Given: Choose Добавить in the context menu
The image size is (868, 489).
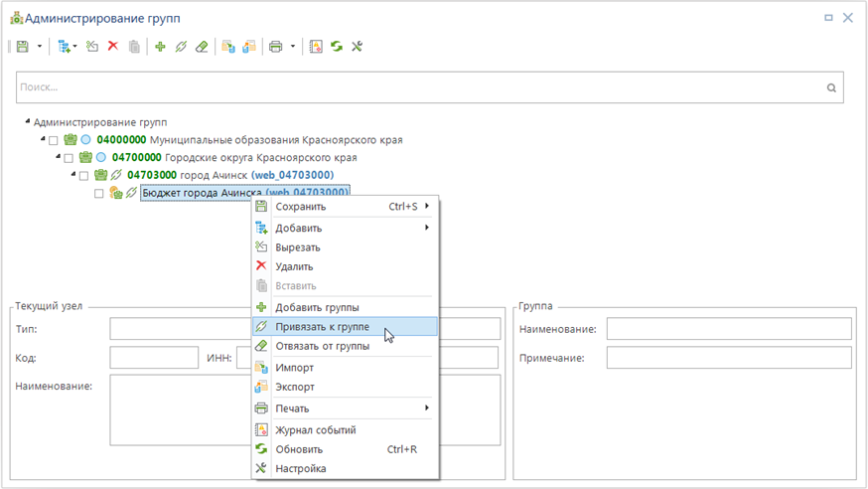Looking at the screenshot, I should click(x=345, y=229).
